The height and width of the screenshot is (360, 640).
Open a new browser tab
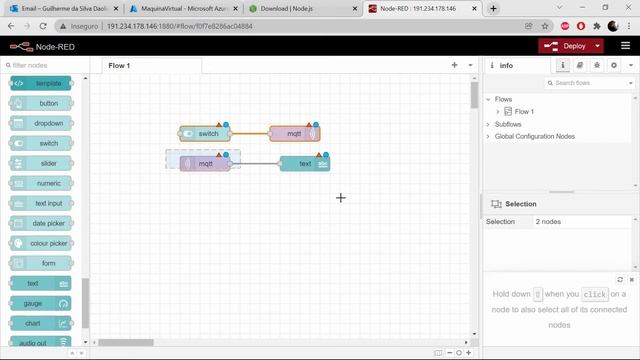(x=493, y=9)
